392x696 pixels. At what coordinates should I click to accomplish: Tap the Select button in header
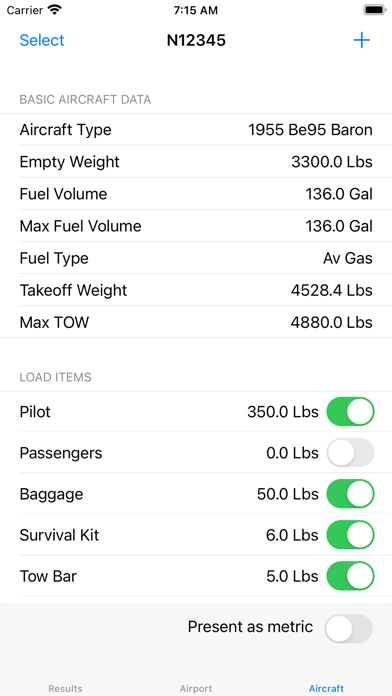tap(42, 40)
